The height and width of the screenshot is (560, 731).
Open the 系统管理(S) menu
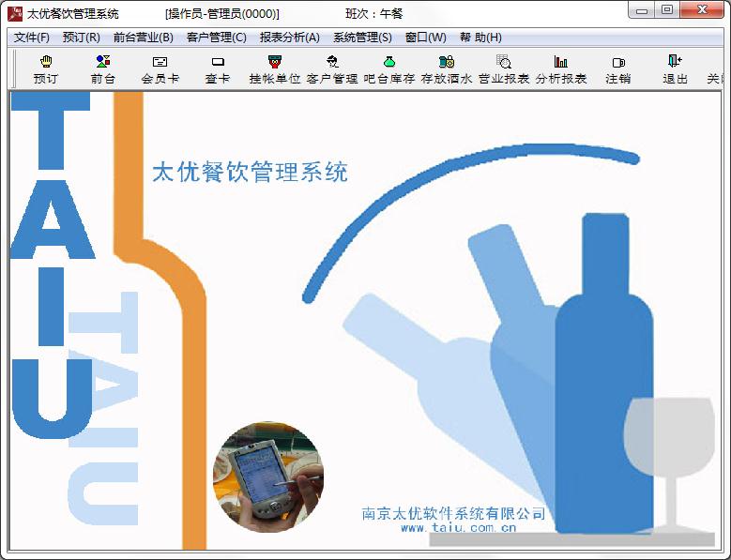362,38
